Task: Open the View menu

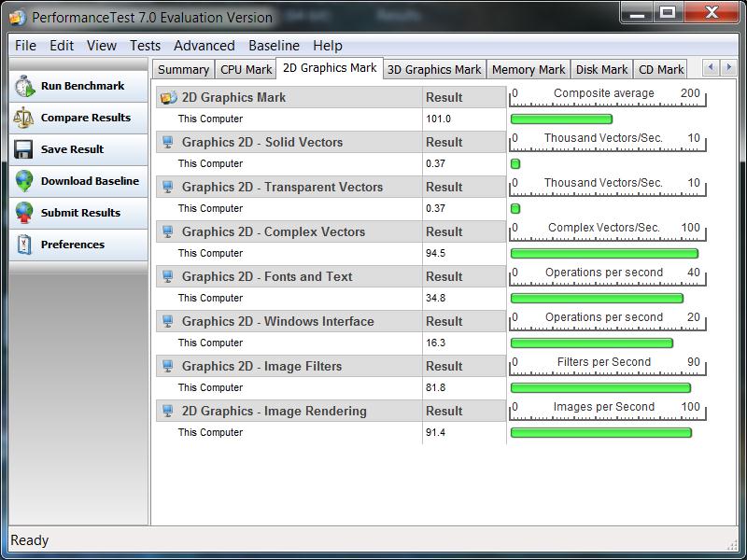Action: point(102,46)
